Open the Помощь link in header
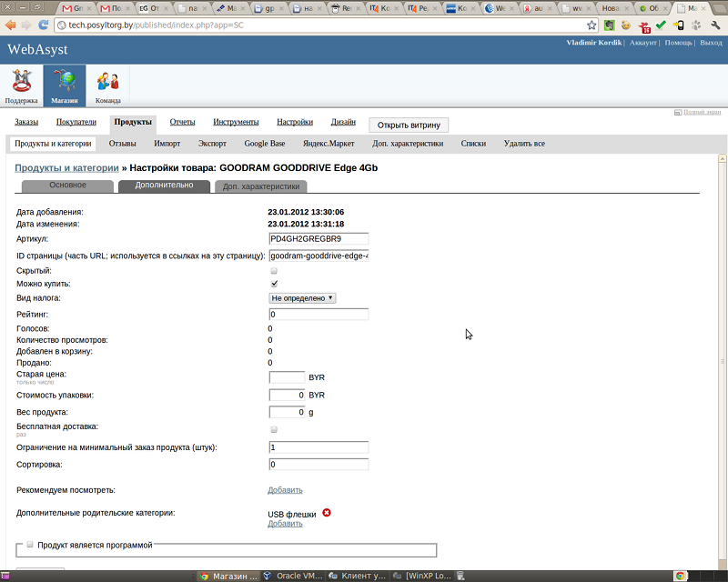 678,43
